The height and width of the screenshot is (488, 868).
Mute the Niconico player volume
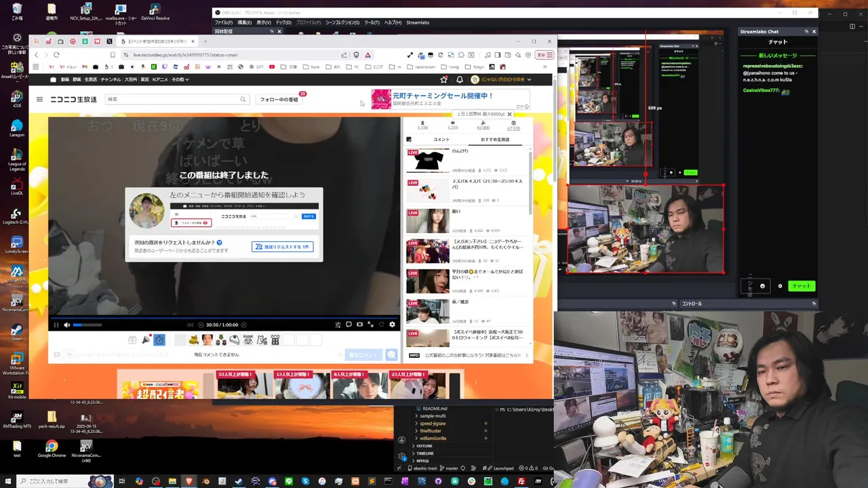[66, 325]
